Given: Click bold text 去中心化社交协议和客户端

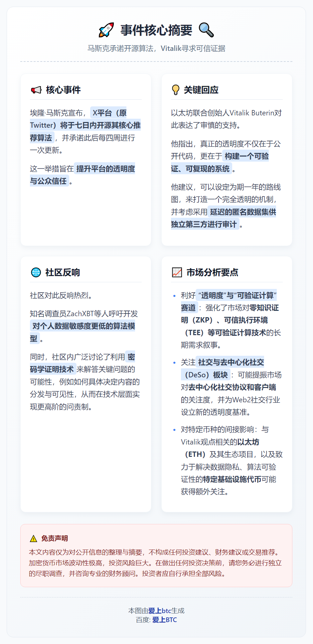Looking at the screenshot, I should (x=232, y=387).
